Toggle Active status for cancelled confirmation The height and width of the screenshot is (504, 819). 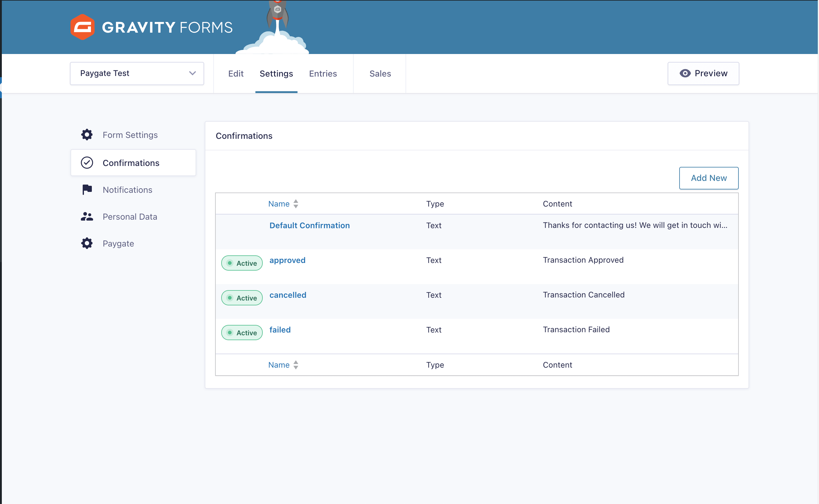click(x=242, y=298)
